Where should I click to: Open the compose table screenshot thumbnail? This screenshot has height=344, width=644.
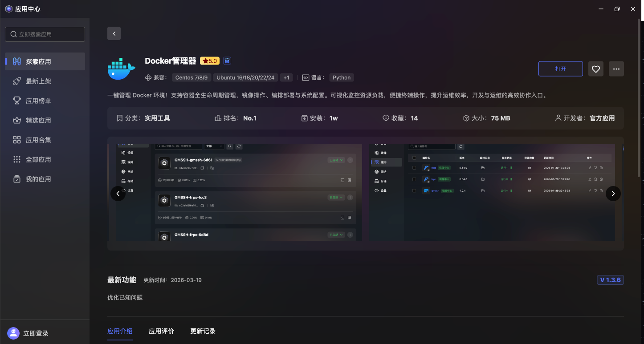point(492,192)
